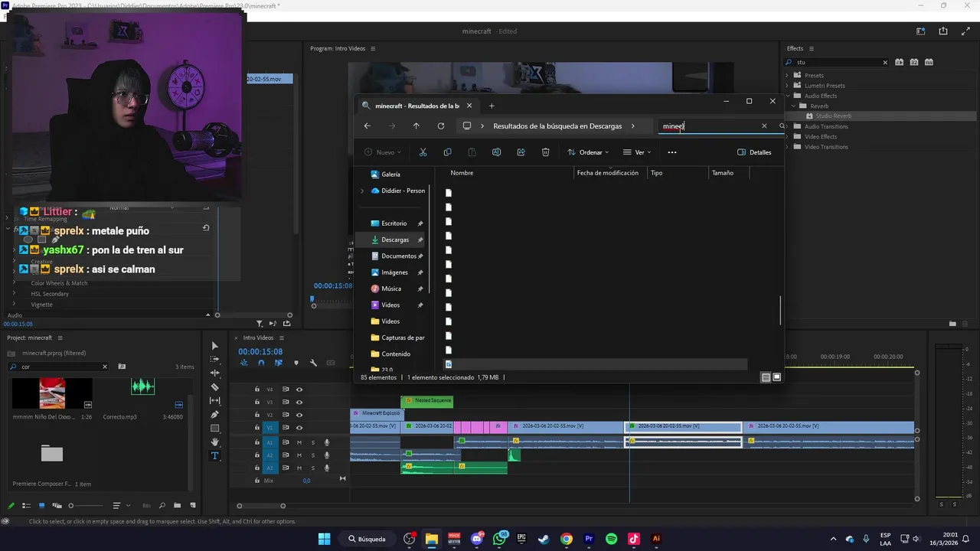The width and height of the screenshot is (980, 551).
Task: Toggle lock on track V3
Action: pos(257,402)
